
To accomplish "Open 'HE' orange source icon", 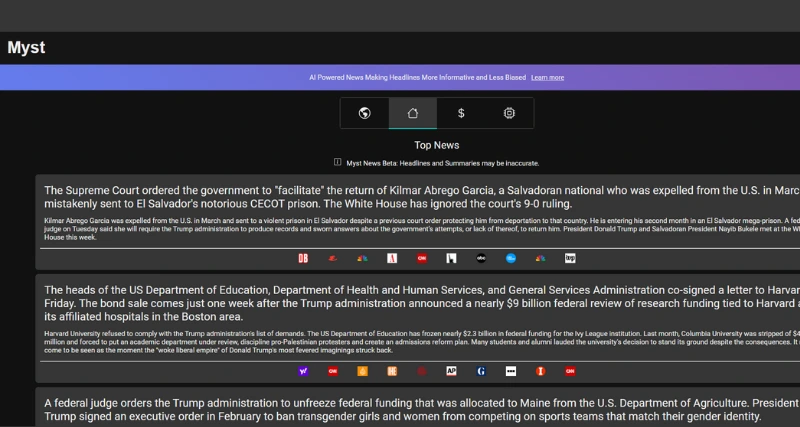I will pyautogui.click(x=392, y=371).
